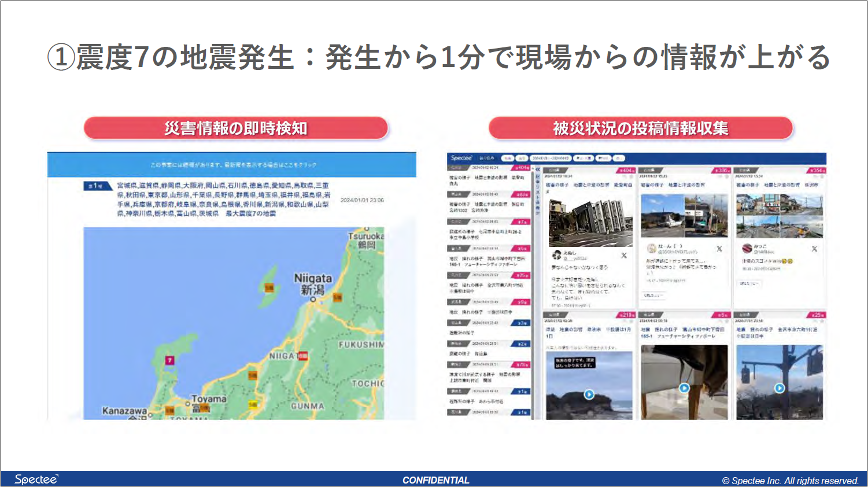Open the four-photo street damage collage
Image resolution: width=868 pixels, height=487 pixels.
(x=779, y=216)
